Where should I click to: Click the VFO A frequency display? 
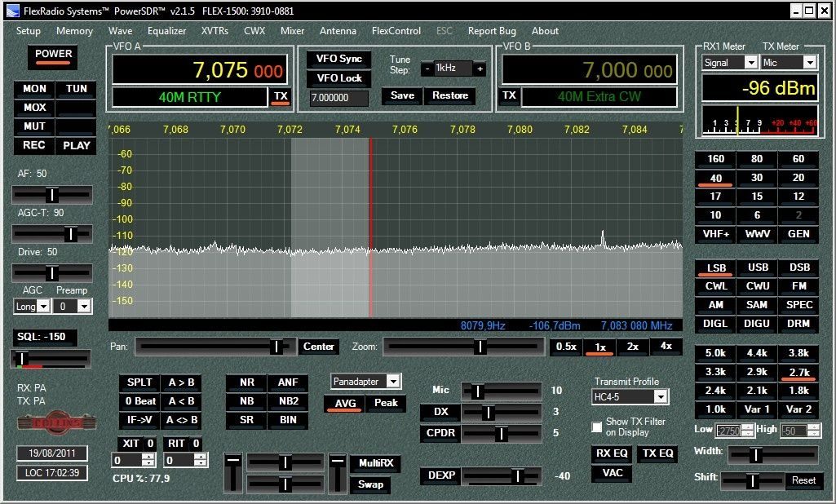pyautogui.click(x=200, y=70)
